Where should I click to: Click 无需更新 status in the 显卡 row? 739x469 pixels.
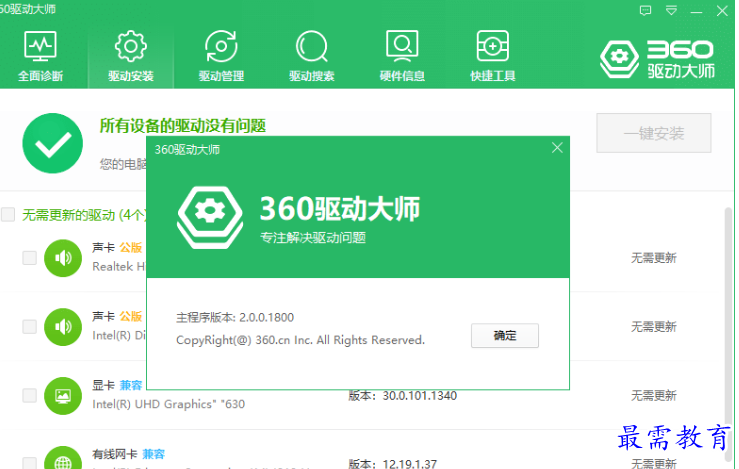(x=654, y=395)
